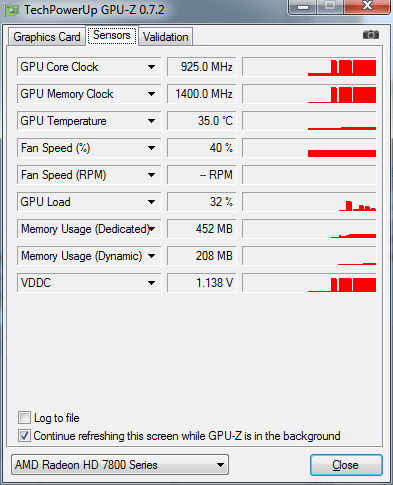Open the VDDC sensor dropdown
The height and width of the screenshot is (485, 393).
[151, 283]
